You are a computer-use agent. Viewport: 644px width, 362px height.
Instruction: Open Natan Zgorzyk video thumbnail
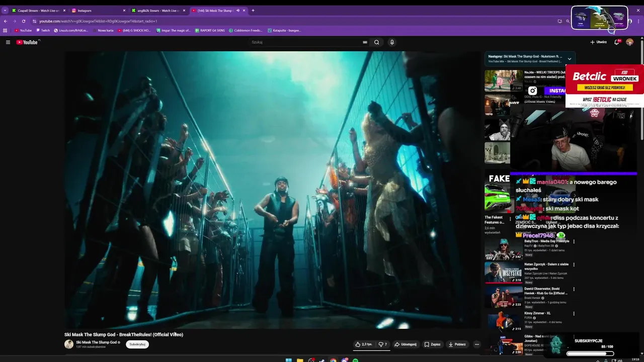coord(503,272)
